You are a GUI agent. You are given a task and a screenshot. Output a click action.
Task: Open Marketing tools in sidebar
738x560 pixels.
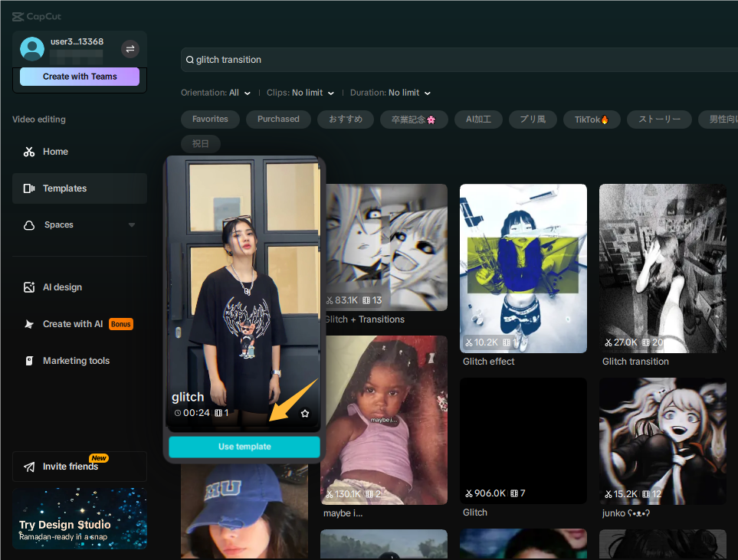(80, 361)
